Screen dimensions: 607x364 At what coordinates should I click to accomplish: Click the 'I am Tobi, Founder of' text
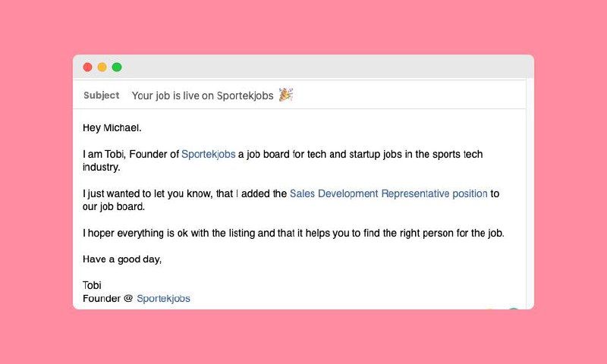coord(131,155)
